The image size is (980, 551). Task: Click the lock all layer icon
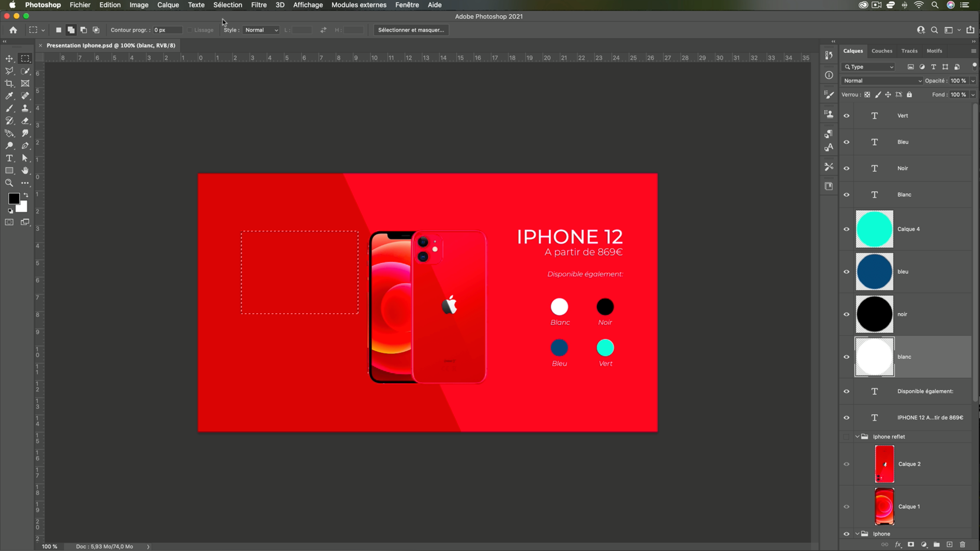click(x=909, y=95)
